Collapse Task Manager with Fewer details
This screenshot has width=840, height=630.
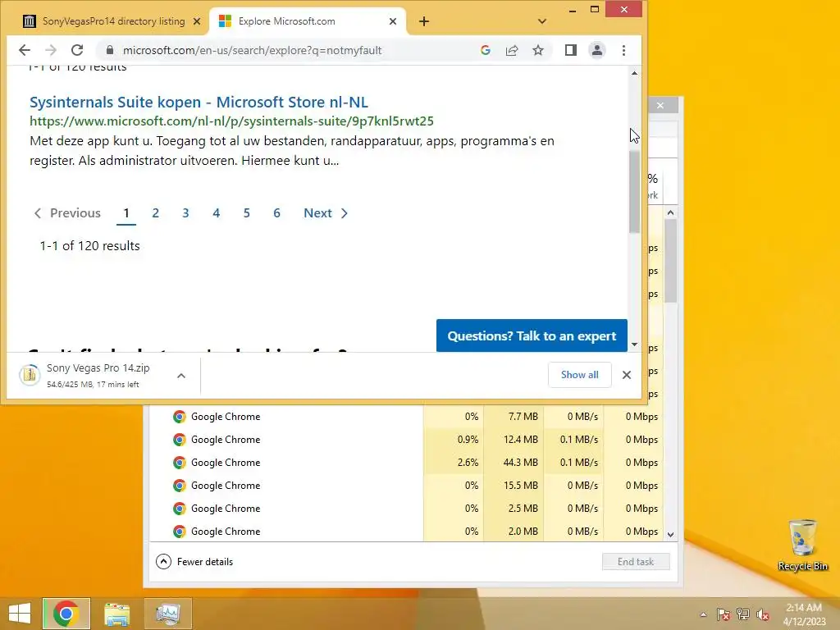coord(194,561)
